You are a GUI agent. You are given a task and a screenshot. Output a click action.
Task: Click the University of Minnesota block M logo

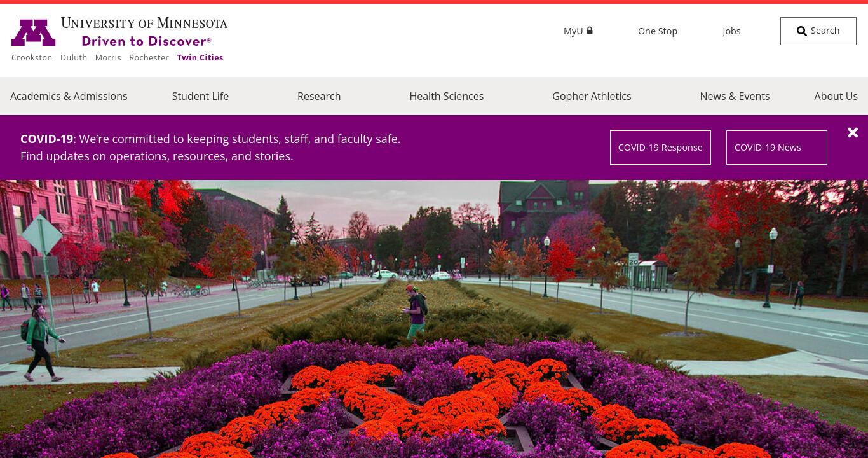(x=34, y=33)
